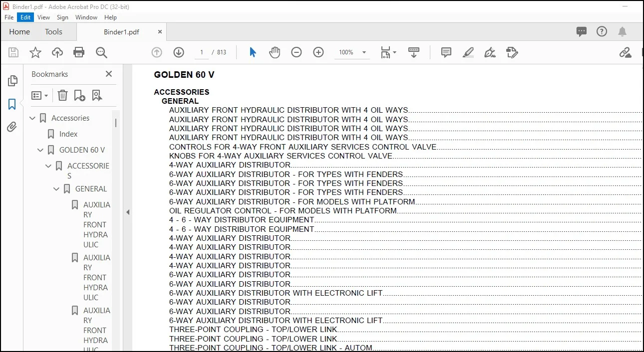The image size is (644, 352).
Task: Select the Accessories bookmark label
Action: (70, 118)
